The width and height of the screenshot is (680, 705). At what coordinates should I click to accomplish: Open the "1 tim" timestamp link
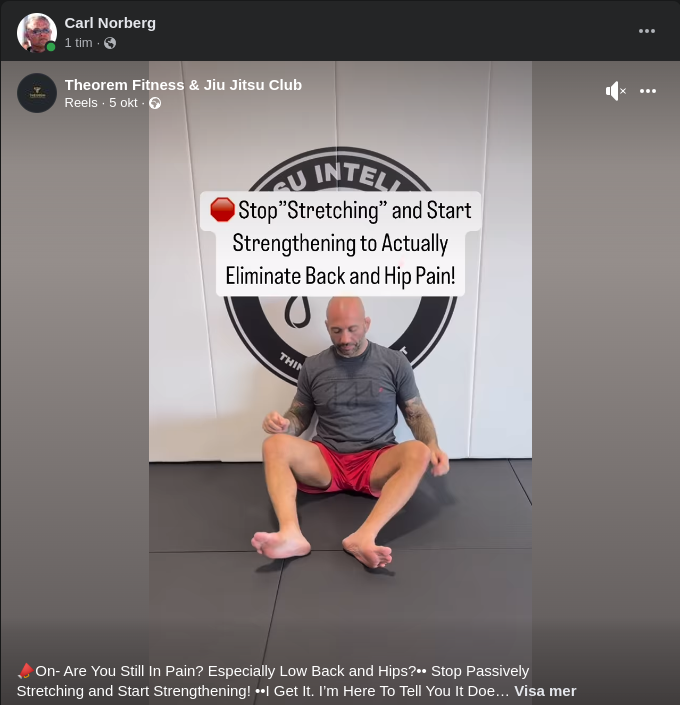78,43
